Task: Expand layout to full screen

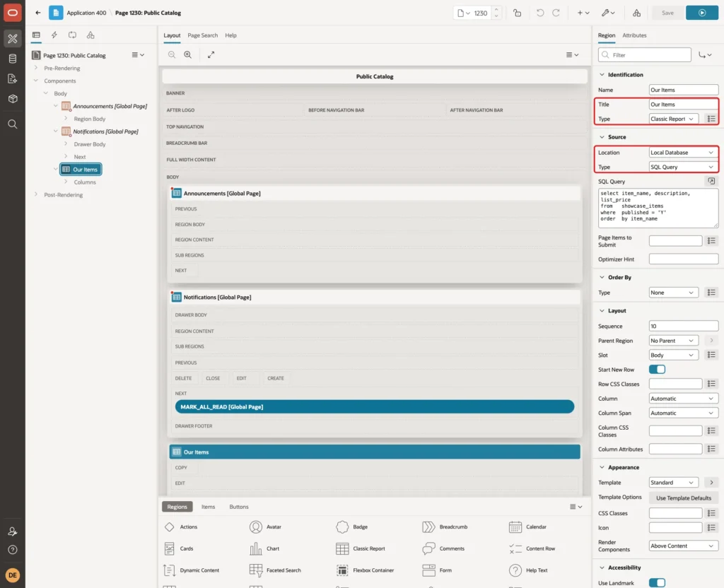Action: click(211, 54)
